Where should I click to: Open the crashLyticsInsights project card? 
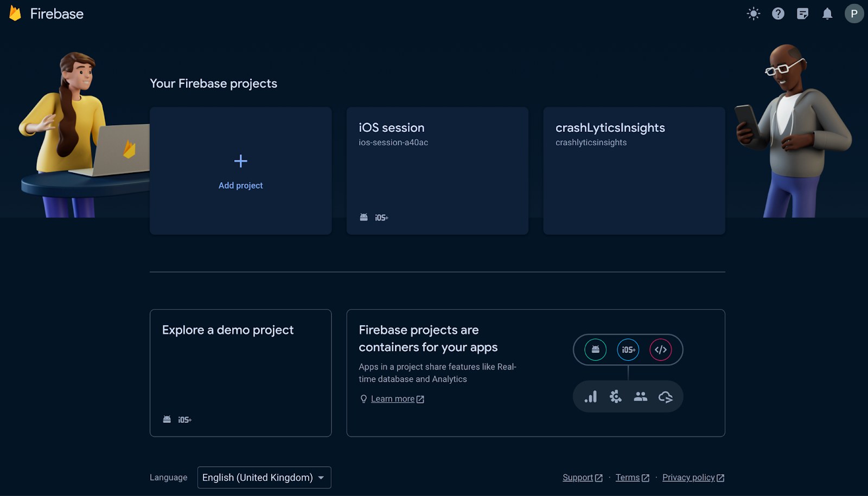[x=634, y=171]
